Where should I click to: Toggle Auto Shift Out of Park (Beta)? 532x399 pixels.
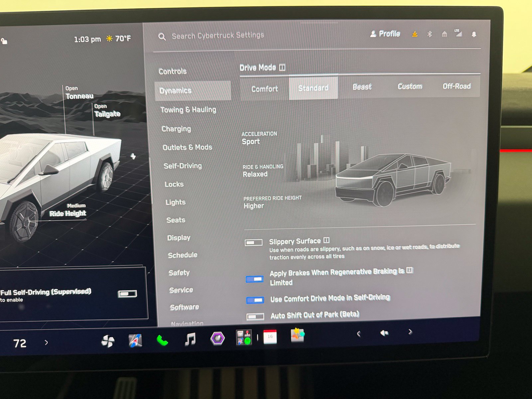[255, 317]
